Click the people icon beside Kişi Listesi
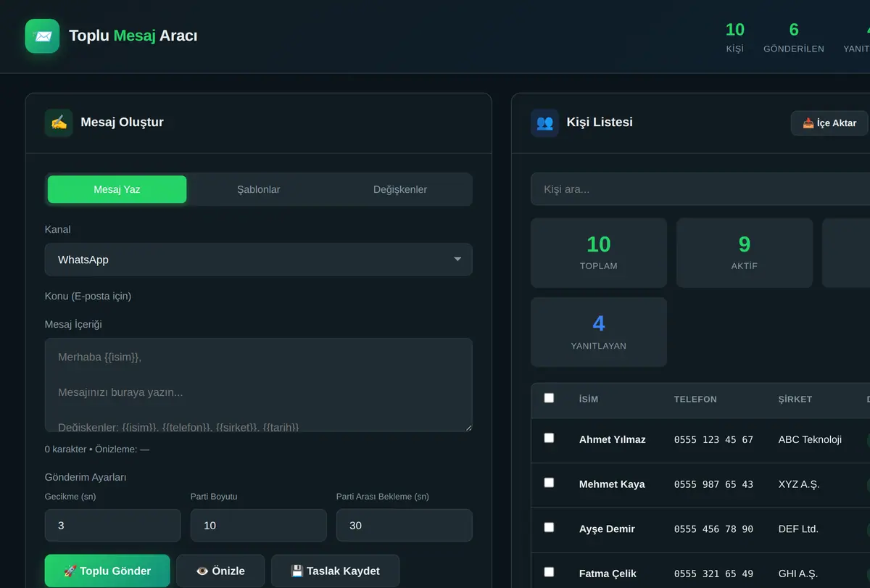The image size is (870, 588). [544, 123]
